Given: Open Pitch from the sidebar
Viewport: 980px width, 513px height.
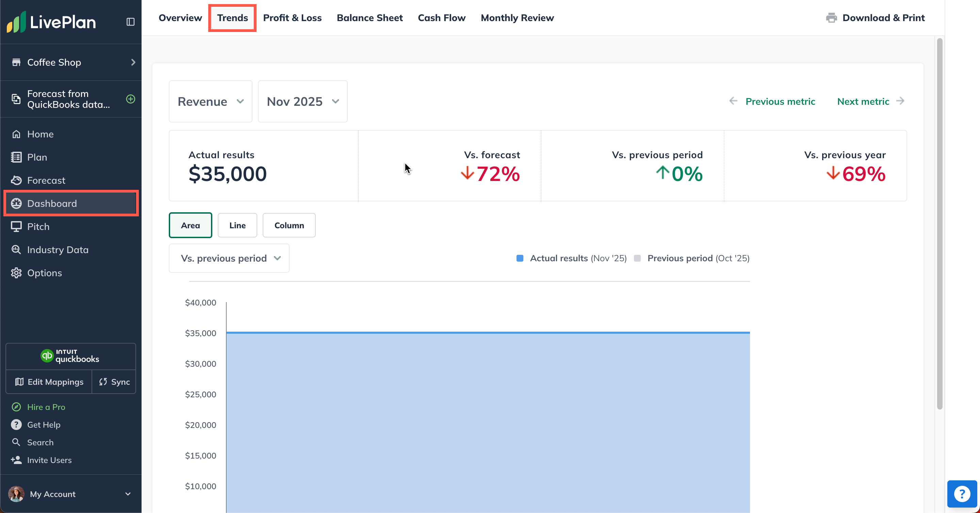Looking at the screenshot, I should pyautogui.click(x=38, y=226).
